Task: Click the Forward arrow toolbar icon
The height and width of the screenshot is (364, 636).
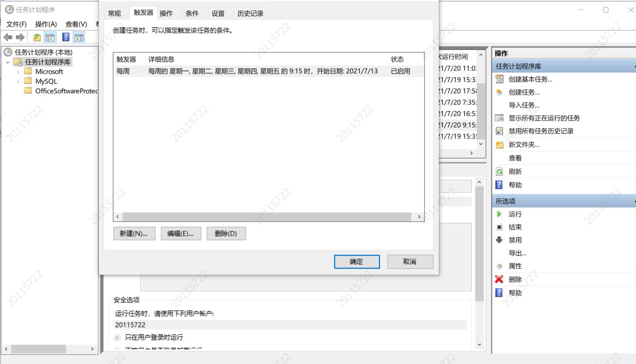Action: click(20, 38)
